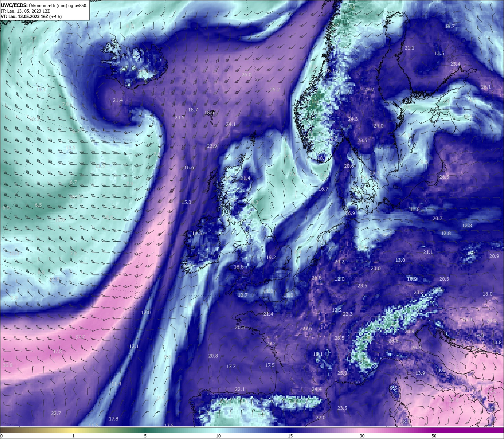Click the '22.0' value near the bottom
Image resolution: width=504 pixels, height=439 pixels.
321,418
